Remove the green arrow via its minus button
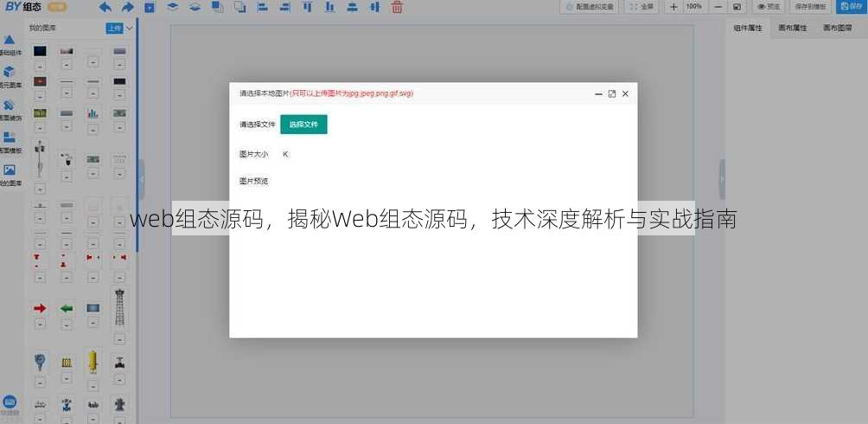This screenshot has width=868, height=424. [67, 324]
